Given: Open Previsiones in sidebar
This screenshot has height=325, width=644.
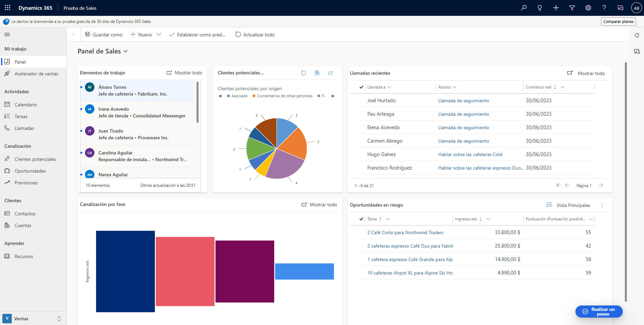Looking at the screenshot, I should [33, 183].
